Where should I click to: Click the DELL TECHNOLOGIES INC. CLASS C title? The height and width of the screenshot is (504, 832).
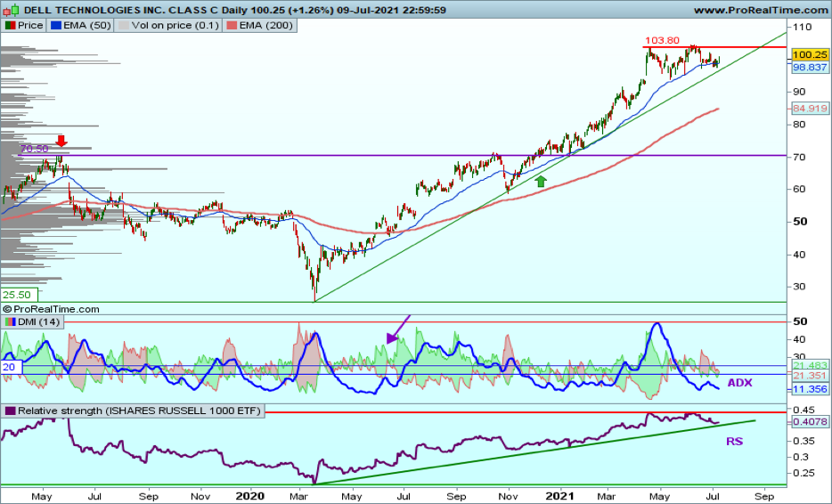coord(121,10)
